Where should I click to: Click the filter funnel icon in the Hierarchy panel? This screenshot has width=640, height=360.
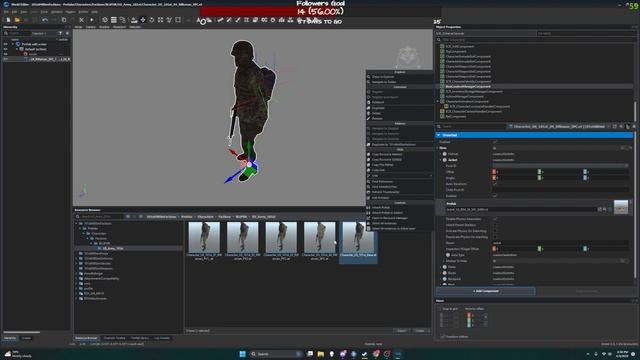click(60, 33)
